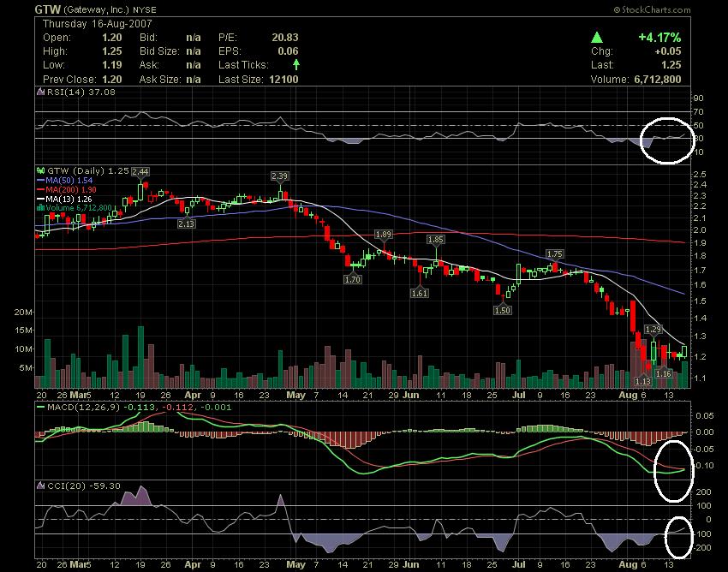728x572 pixels.
Task: Click the RSI(14) 37.08 label
Action: (x=81, y=92)
